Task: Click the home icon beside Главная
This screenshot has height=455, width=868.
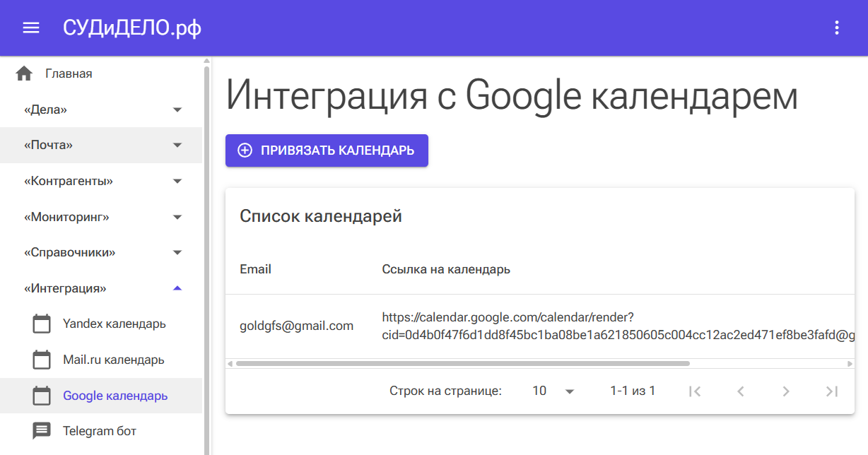Action: tap(24, 73)
